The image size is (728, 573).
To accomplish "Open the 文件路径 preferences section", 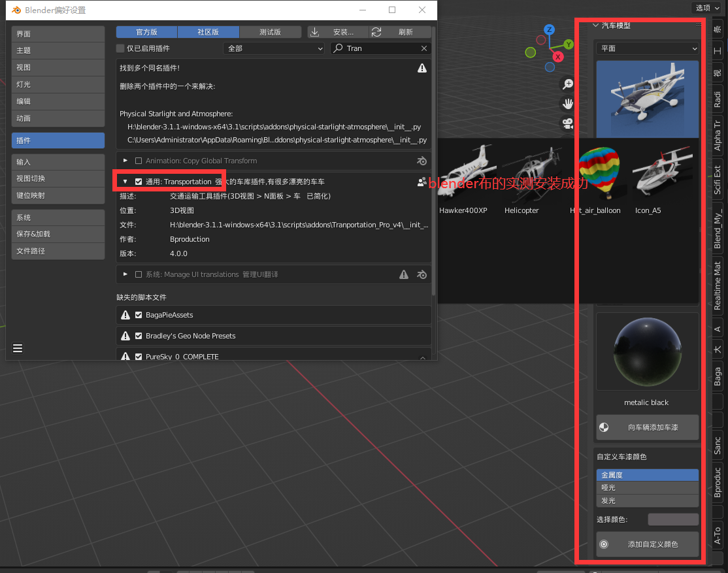I will point(58,251).
